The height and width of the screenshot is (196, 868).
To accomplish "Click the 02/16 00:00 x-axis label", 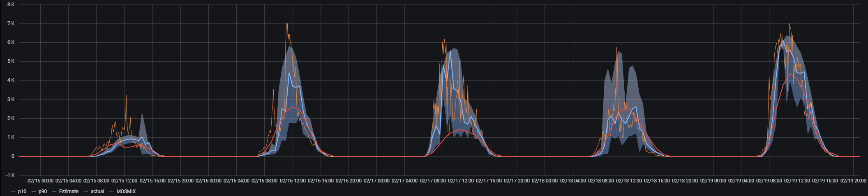I will [208, 181].
